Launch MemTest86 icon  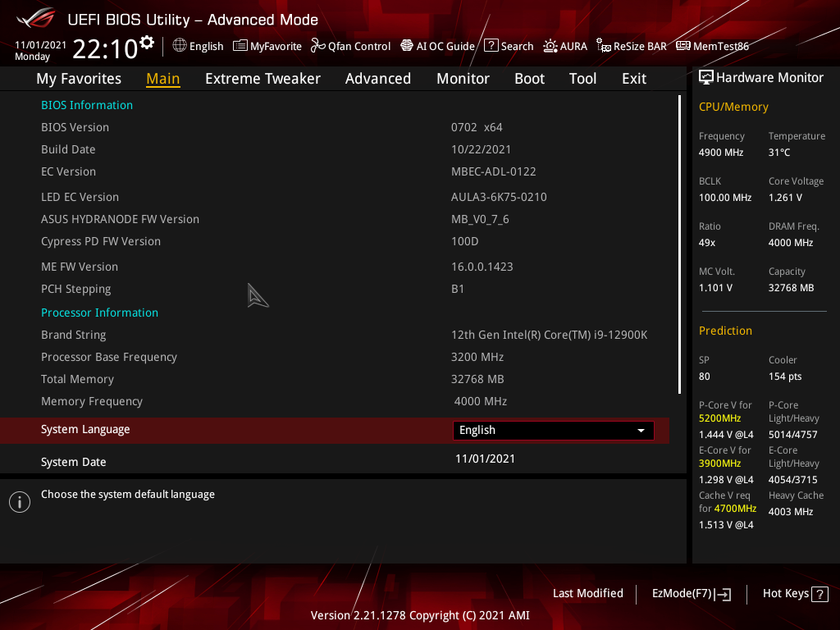pos(683,46)
